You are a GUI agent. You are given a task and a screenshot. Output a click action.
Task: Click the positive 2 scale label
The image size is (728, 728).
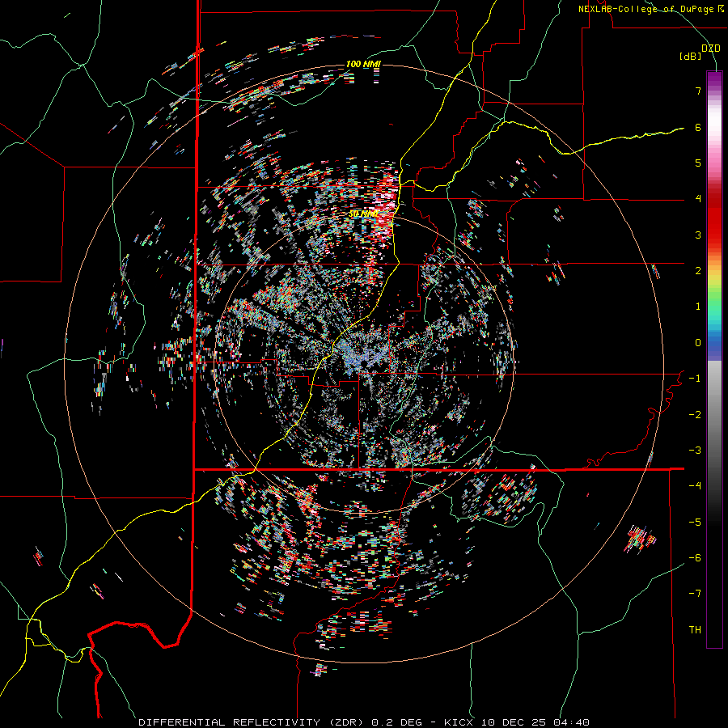point(698,271)
